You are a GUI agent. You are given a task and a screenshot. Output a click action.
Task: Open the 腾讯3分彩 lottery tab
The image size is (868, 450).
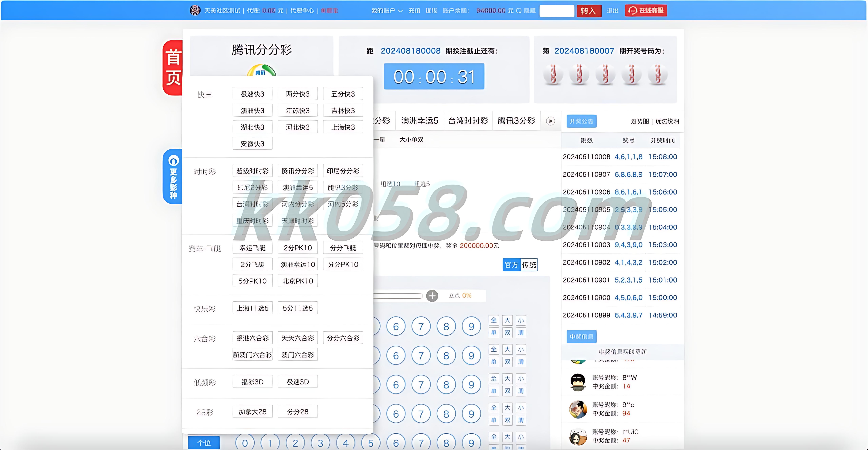516,121
